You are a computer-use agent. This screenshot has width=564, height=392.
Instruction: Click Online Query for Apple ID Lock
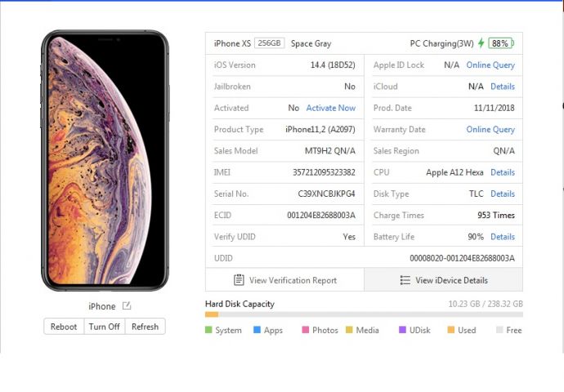490,65
